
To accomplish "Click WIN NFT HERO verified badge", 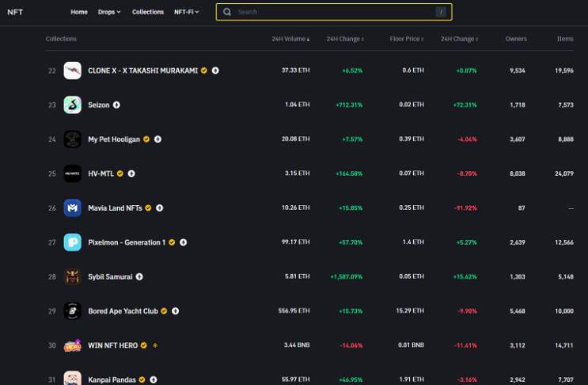I will coord(143,345).
